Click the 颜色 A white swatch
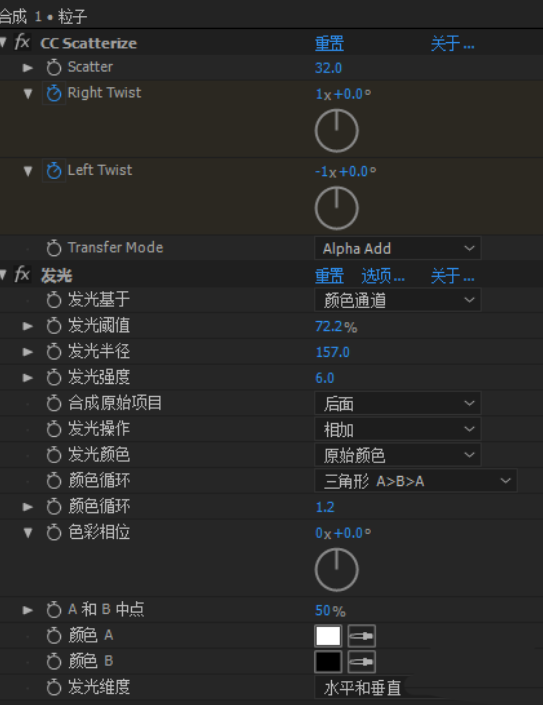Screen dimensions: 543x705 coord(328,636)
